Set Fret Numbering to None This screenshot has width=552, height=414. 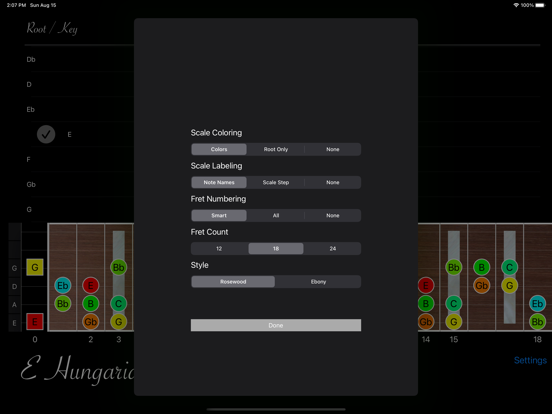click(x=333, y=215)
